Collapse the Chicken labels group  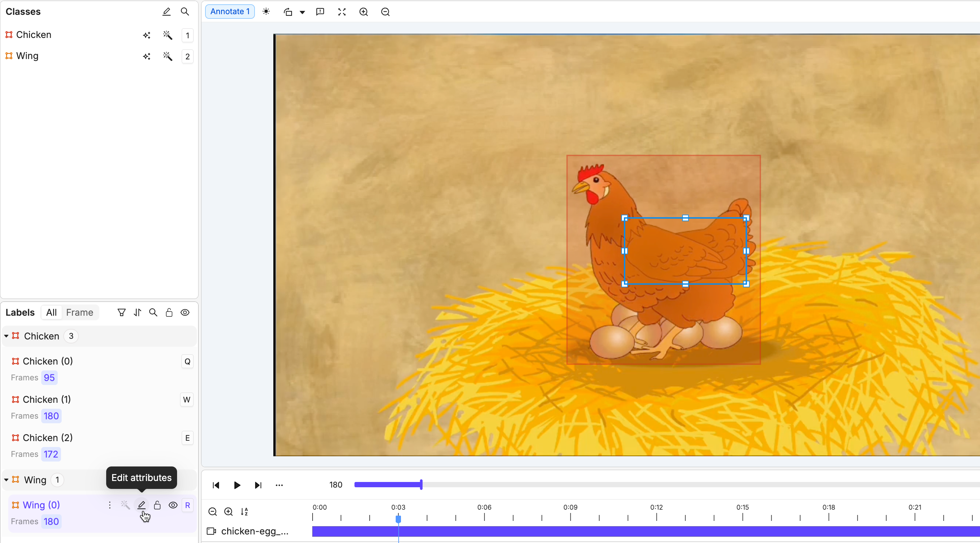[7, 336]
